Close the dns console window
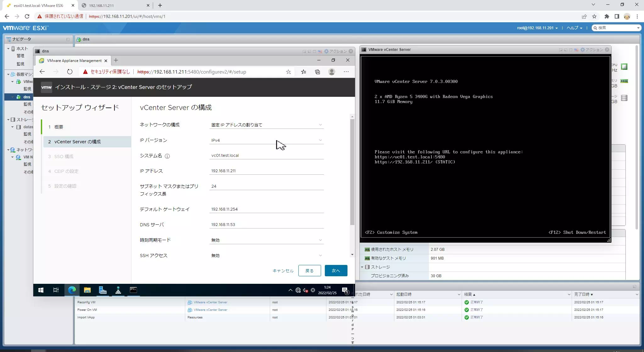 tap(351, 51)
